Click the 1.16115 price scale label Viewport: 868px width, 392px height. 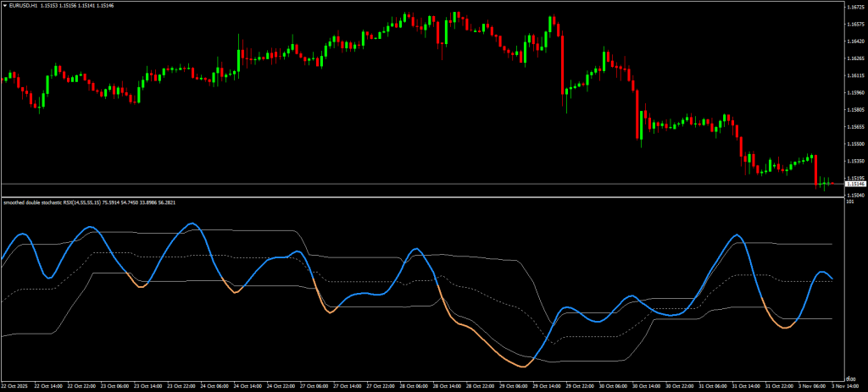coord(854,75)
